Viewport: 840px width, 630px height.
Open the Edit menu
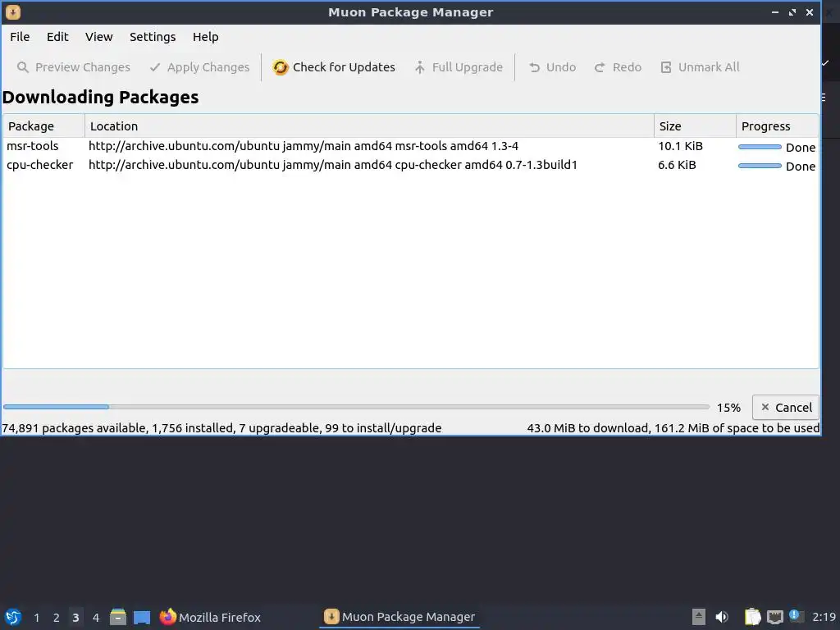click(57, 37)
